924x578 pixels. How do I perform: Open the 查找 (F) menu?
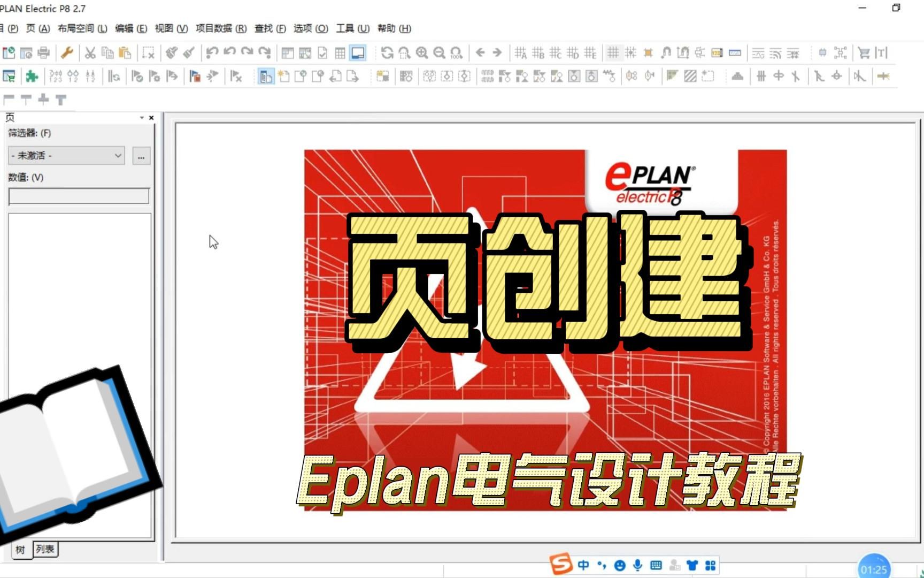tap(270, 28)
